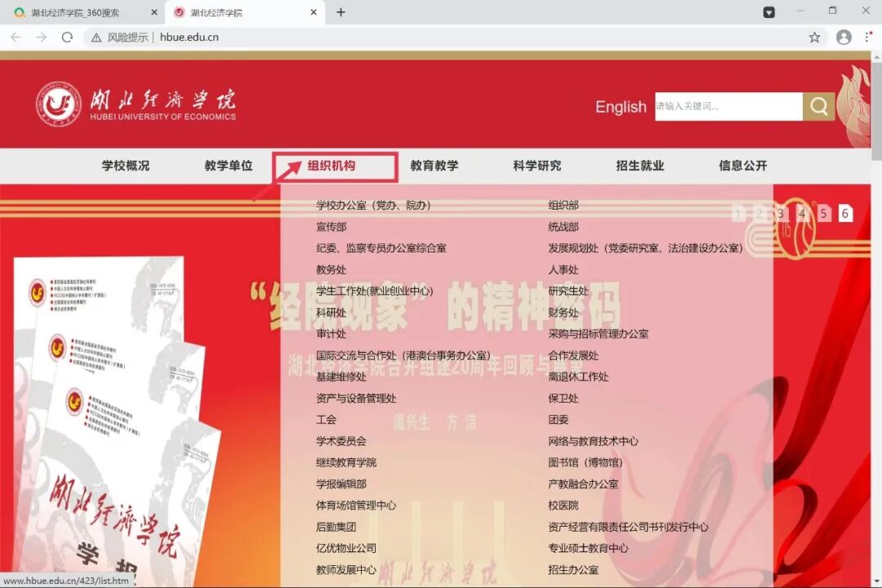The height and width of the screenshot is (588, 882).
Task: Open 纪委、监察专员办公室综合室 link
Action: (381, 248)
